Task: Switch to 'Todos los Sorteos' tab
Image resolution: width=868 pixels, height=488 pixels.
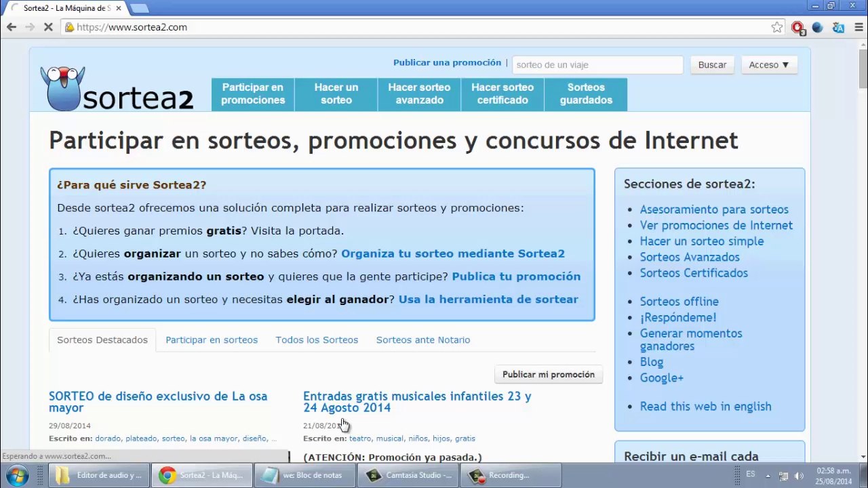Action: 317,340
